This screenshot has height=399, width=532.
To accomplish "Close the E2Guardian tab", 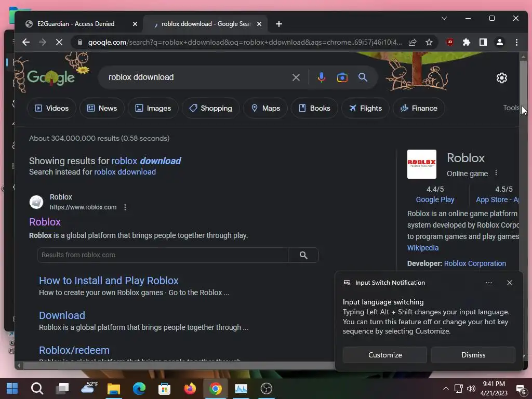I will [x=135, y=24].
